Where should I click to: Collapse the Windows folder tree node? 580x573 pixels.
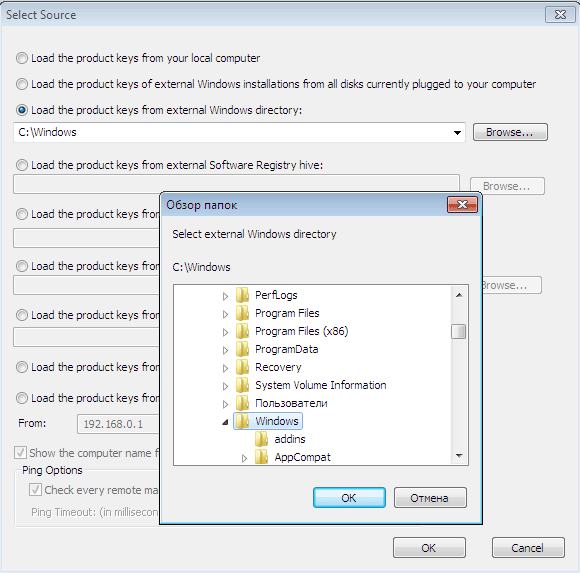[x=225, y=422]
